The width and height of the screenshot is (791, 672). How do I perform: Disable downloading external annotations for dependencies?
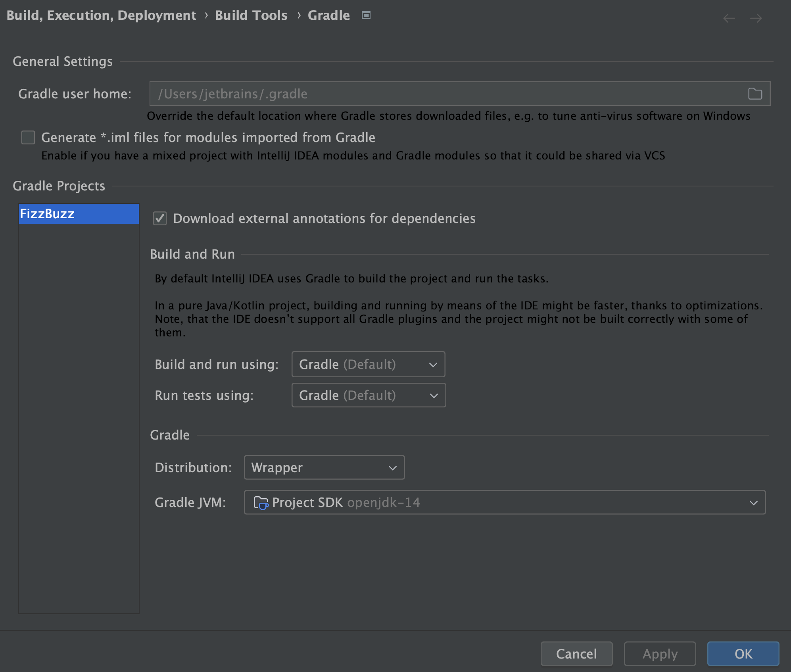[x=159, y=219]
